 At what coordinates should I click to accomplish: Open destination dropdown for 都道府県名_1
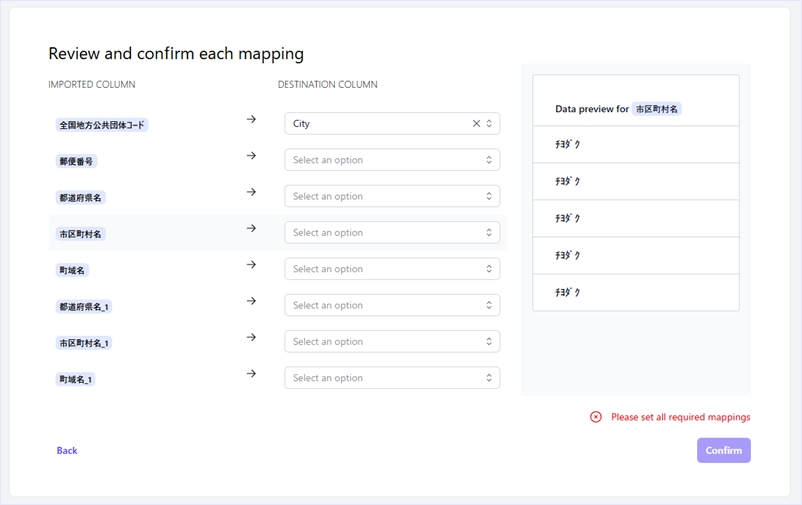391,306
